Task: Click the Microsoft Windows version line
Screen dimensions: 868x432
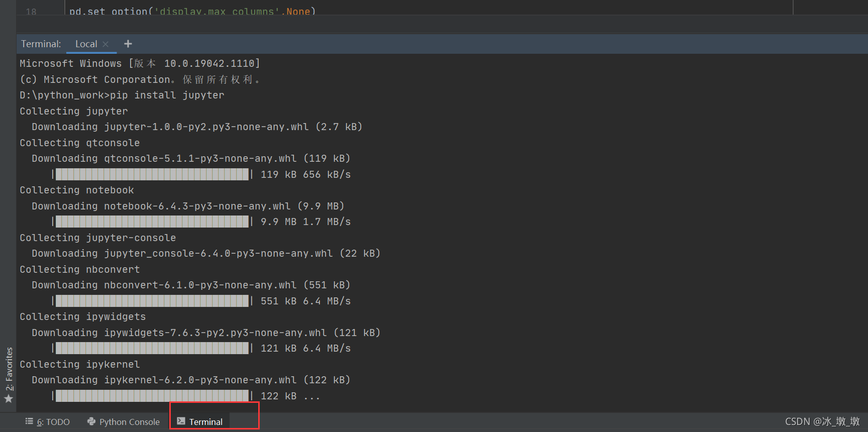Action: [x=140, y=63]
